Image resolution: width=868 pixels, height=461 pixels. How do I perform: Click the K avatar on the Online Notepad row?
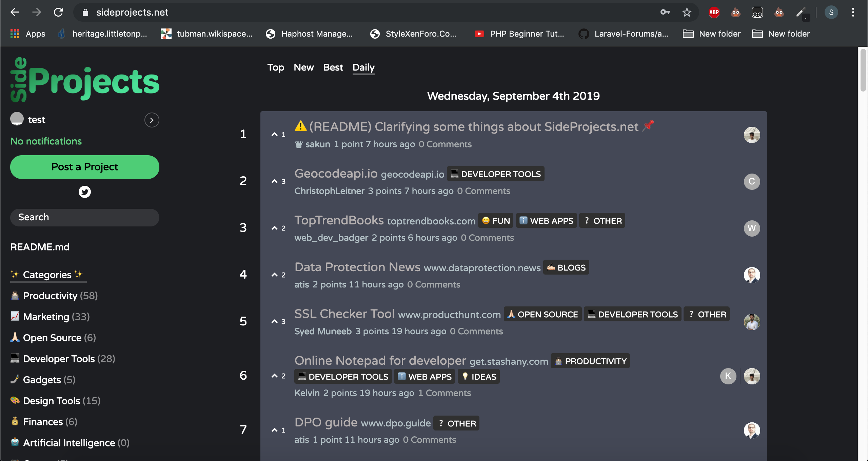pyautogui.click(x=728, y=376)
